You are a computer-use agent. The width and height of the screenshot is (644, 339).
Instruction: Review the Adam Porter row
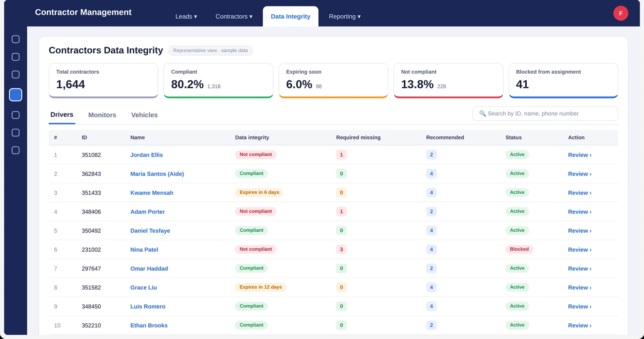pos(580,212)
